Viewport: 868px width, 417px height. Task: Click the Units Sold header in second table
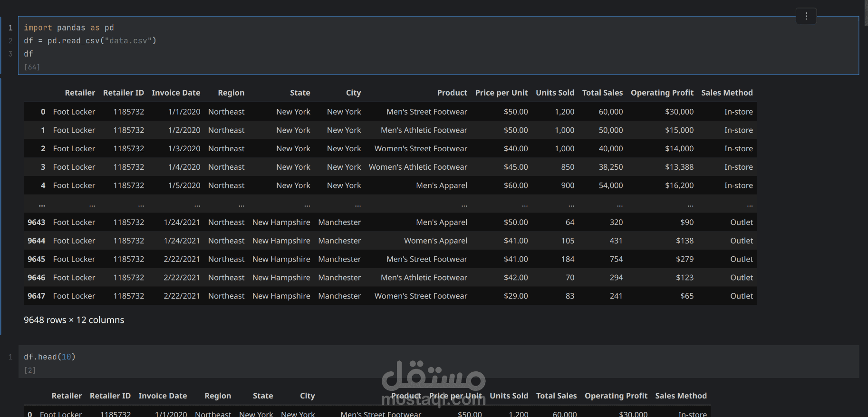click(509, 396)
